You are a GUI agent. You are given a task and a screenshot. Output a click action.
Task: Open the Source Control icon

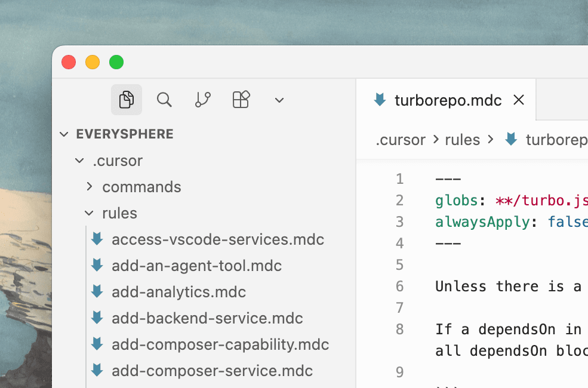click(202, 100)
